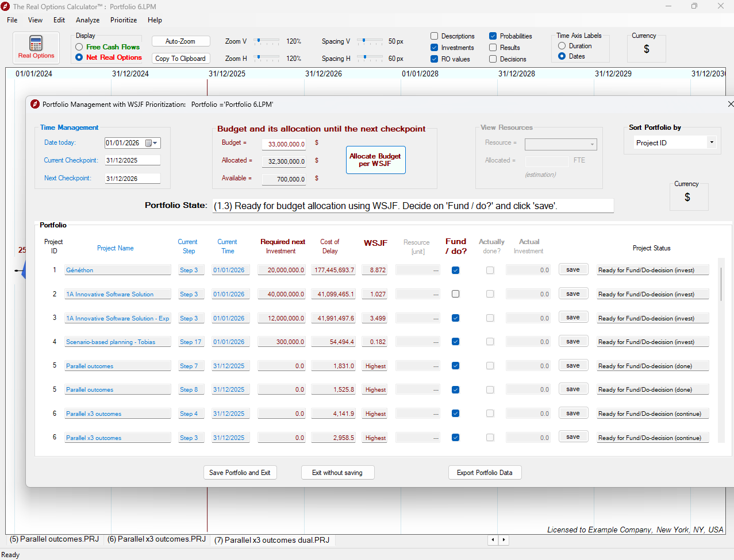Screen dimensions: 734x560
Task: Click inside the Budget input field
Action: [x=284, y=143]
